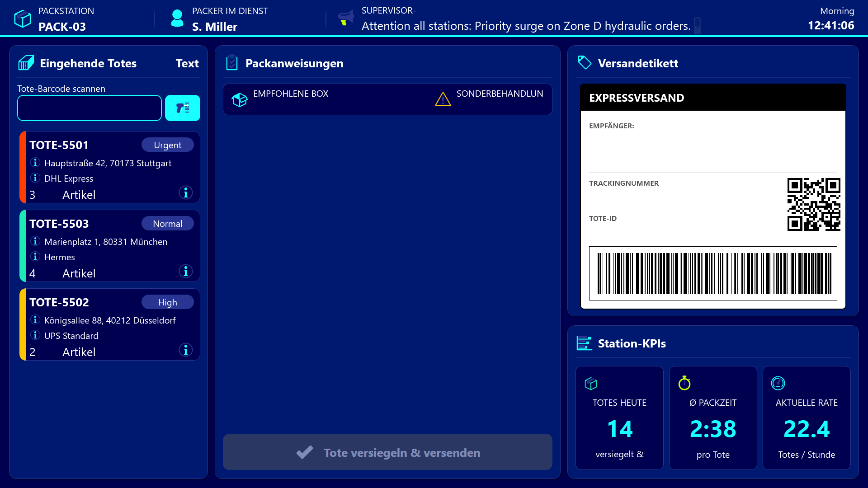This screenshot has width=868, height=488.
Task: Click the Totes Heute value 14
Action: pyautogui.click(x=619, y=429)
